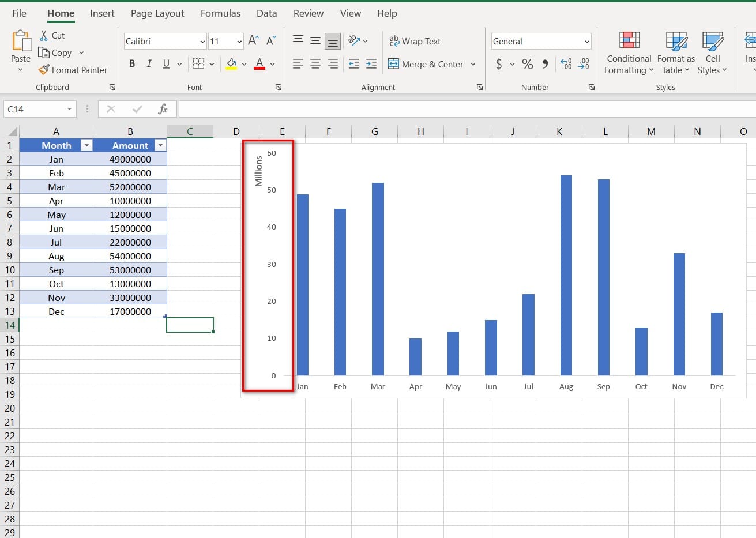The height and width of the screenshot is (538, 756).
Task: Click the Name Box showing C14
Action: (35, 109)
